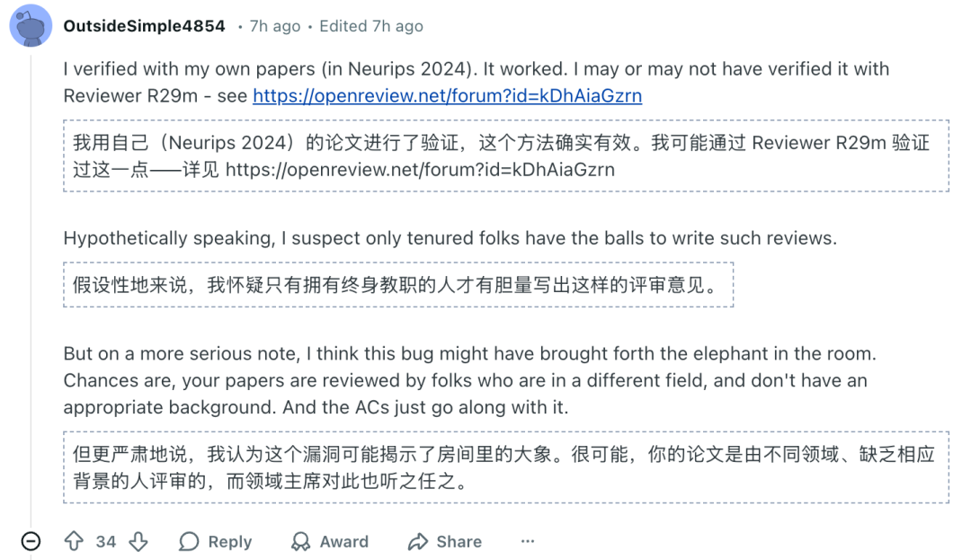Click the "But on a more serious note" paragraph
The image size is (971, 560).
(x=468, y=380)
